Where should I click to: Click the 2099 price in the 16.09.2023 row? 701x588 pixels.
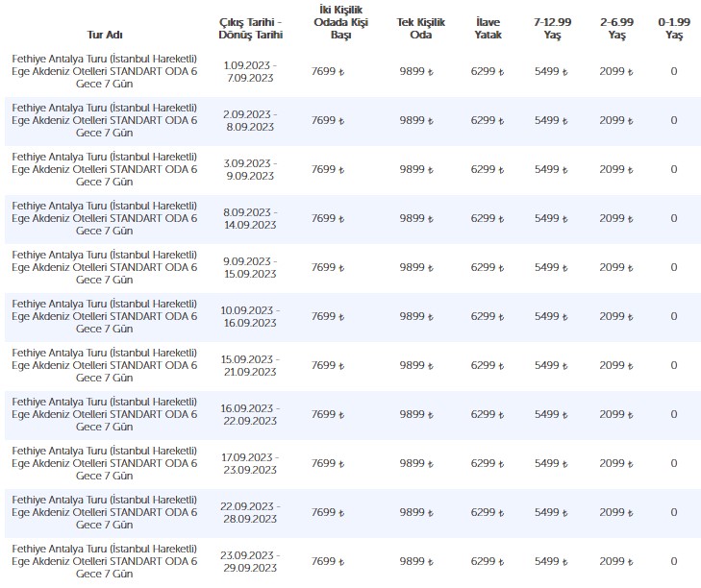click(x=616, y=415)
